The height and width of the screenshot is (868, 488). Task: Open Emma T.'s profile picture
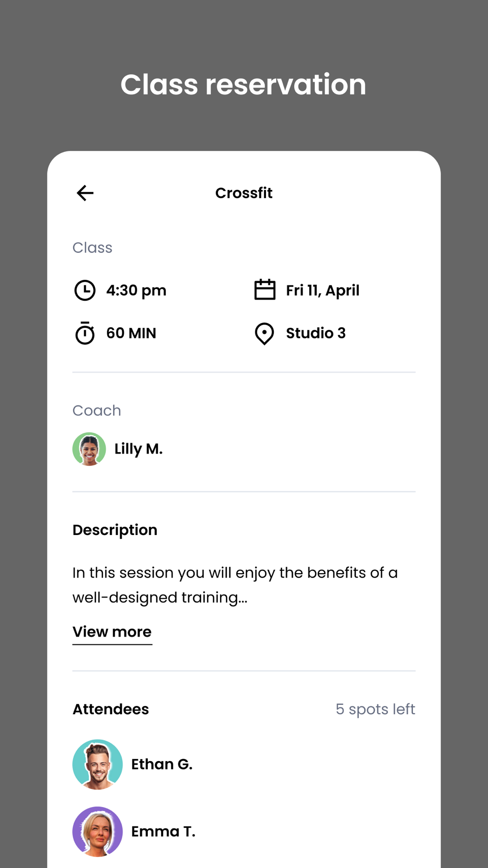coord(98,831)
